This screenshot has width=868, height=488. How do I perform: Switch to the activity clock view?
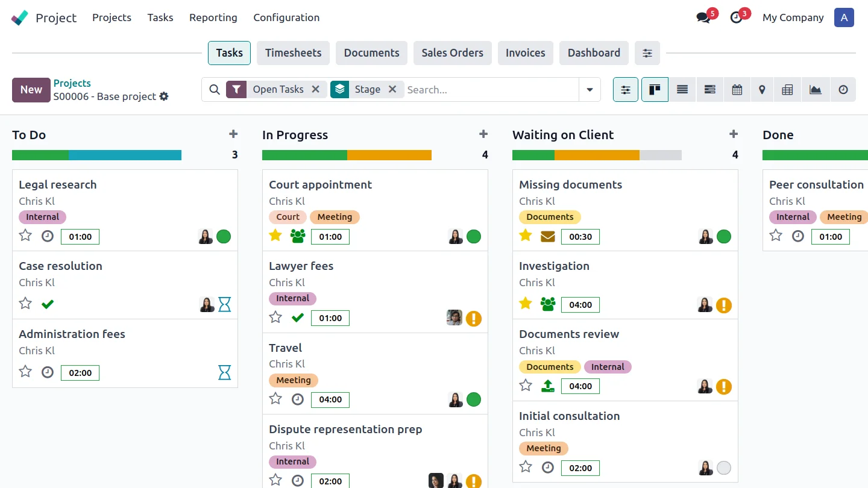(x=843, y=90)
